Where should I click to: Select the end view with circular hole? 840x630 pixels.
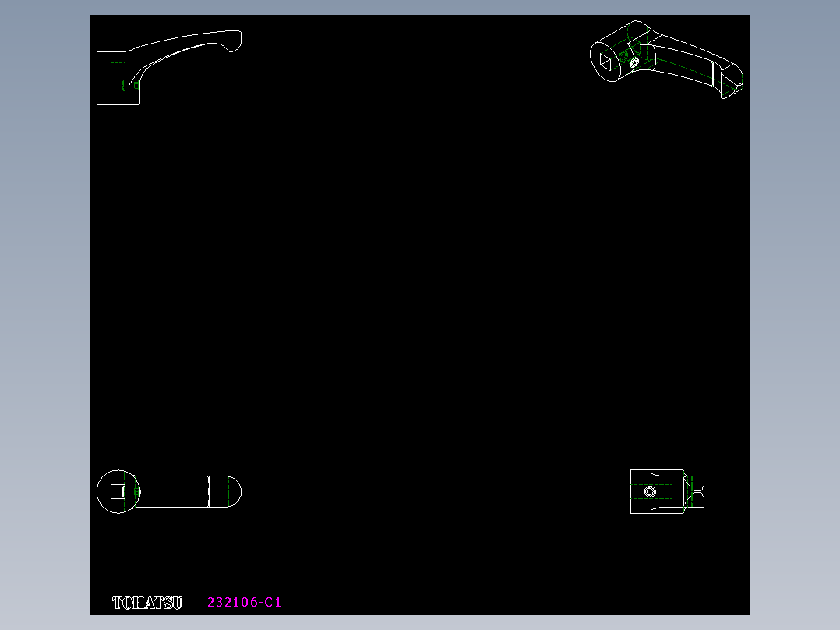click(667, 492)
